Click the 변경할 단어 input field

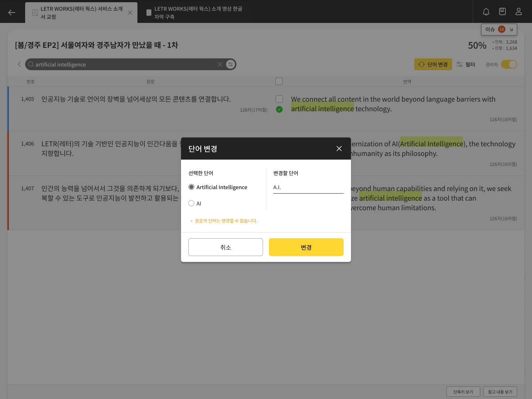[308, 188]
